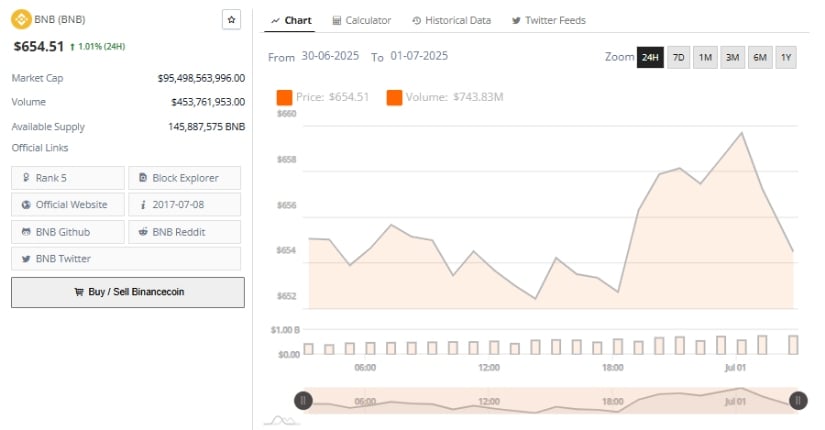Click the Buy / Sell Binancecoin button
The width and height of the screenshot is (825, 430).
(x=128, y=292)
